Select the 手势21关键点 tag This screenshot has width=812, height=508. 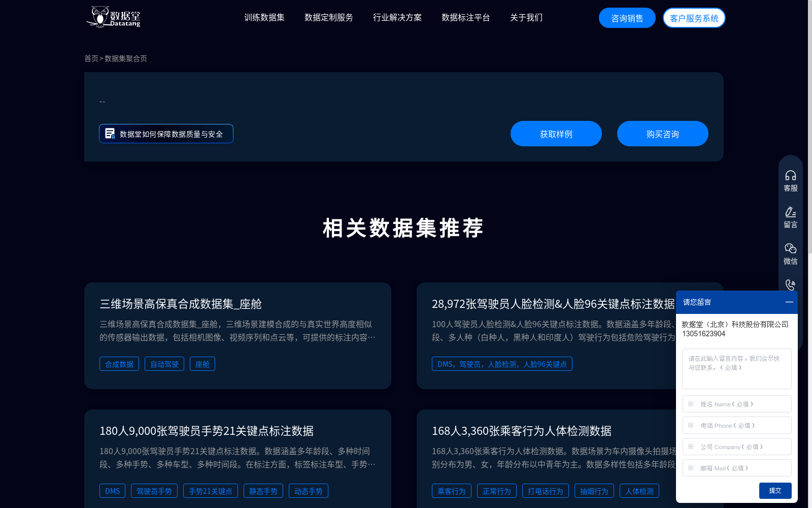[211, 491]
